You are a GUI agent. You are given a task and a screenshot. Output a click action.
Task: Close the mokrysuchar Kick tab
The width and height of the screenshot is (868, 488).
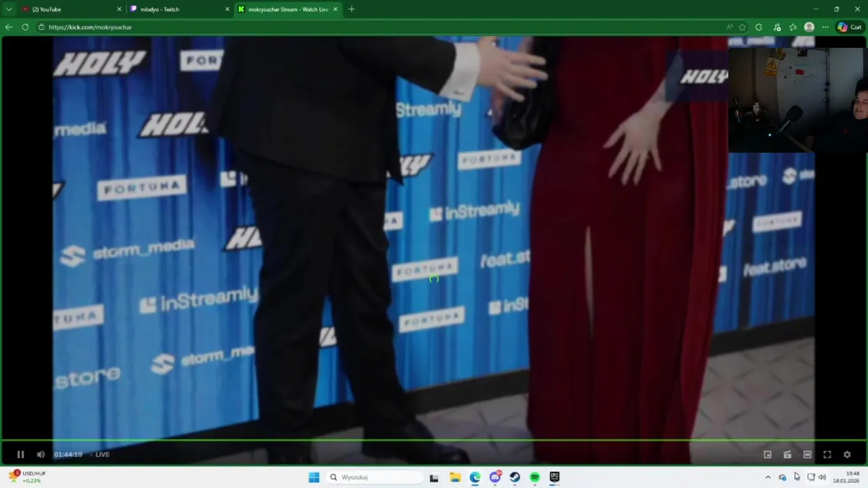tap(335, 9)
